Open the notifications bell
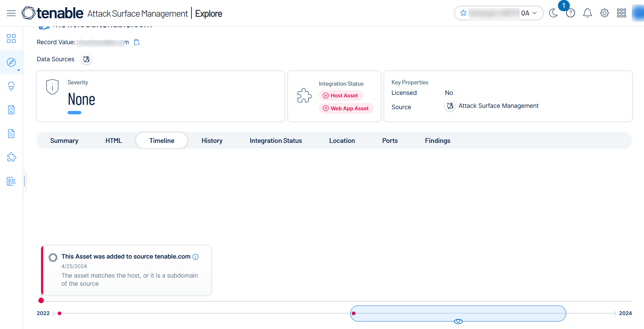Viewport: 644px width, 329px height. (x=587, y=13)
